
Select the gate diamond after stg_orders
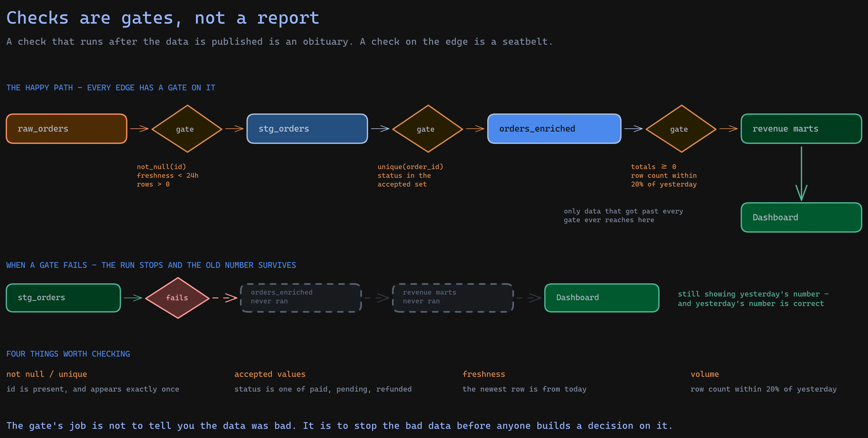tap(427, 129)
